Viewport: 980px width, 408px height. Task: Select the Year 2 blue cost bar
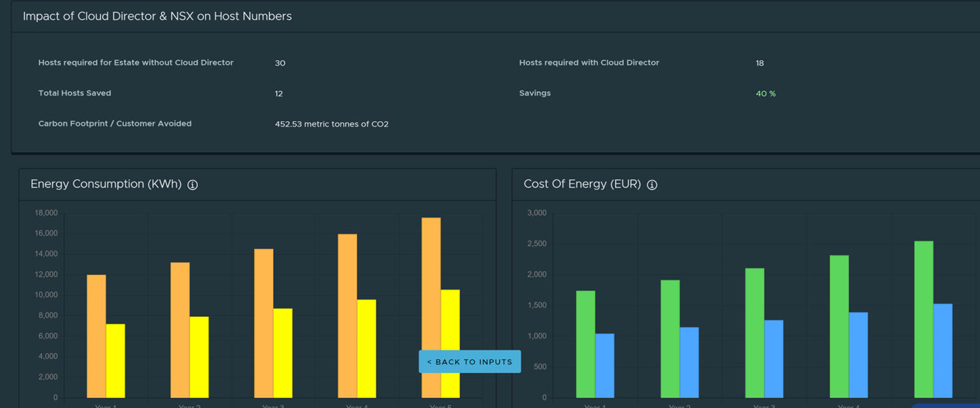[x=690, y=362]
